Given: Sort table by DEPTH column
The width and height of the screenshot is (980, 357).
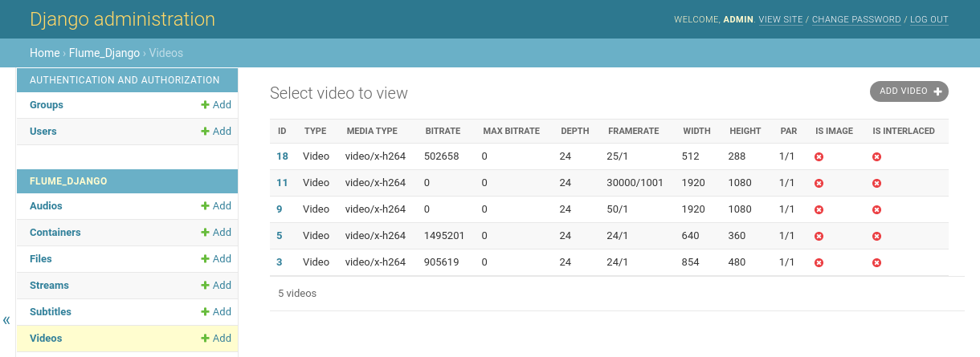Looking at the screenshot, I should click(574, 131).
